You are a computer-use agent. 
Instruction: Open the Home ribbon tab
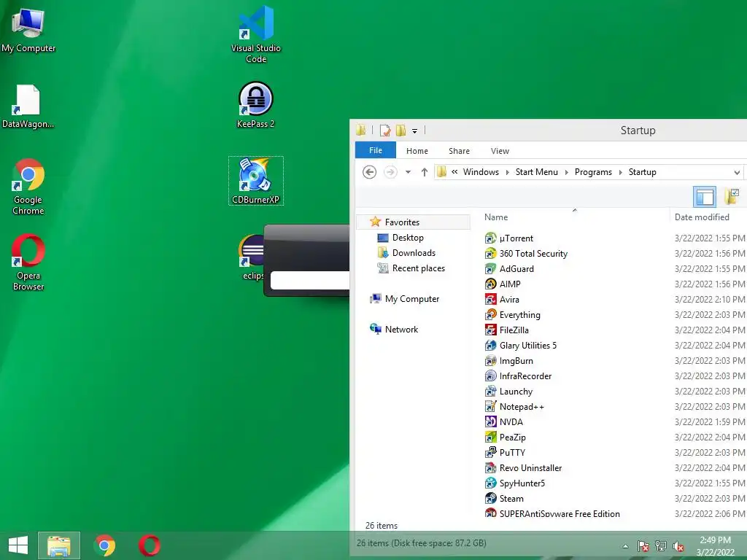[417, 151]
